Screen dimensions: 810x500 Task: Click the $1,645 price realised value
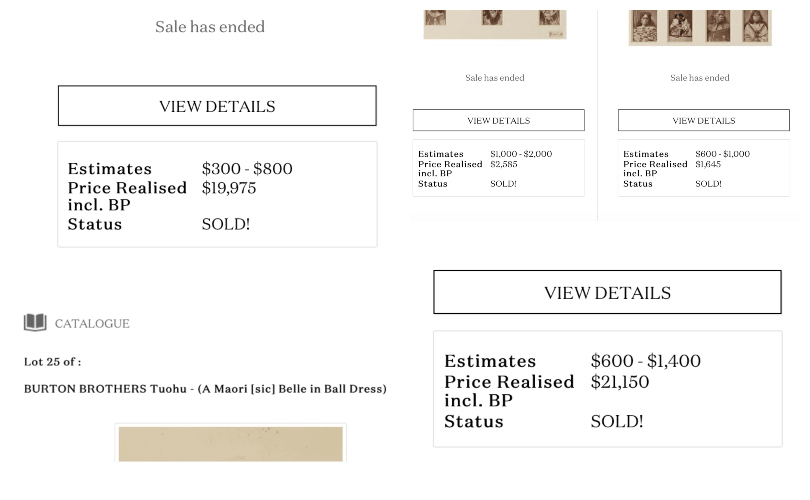[708, 164]
